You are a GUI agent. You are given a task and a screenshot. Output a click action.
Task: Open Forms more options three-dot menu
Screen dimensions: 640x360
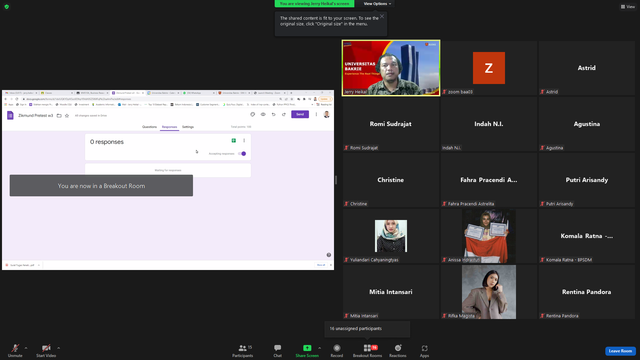point(316,114)
